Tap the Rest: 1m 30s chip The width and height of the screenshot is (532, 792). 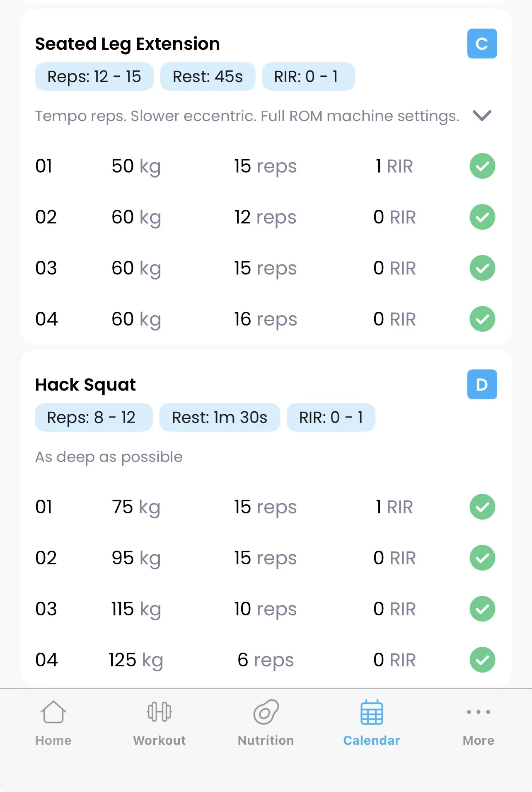(220, 418)
